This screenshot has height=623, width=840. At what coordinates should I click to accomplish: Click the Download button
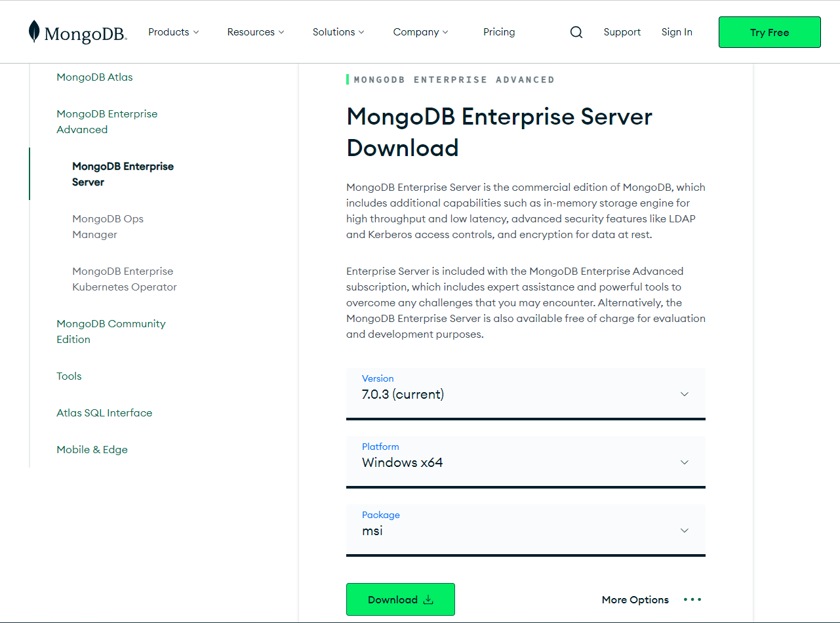pos(400,599)
